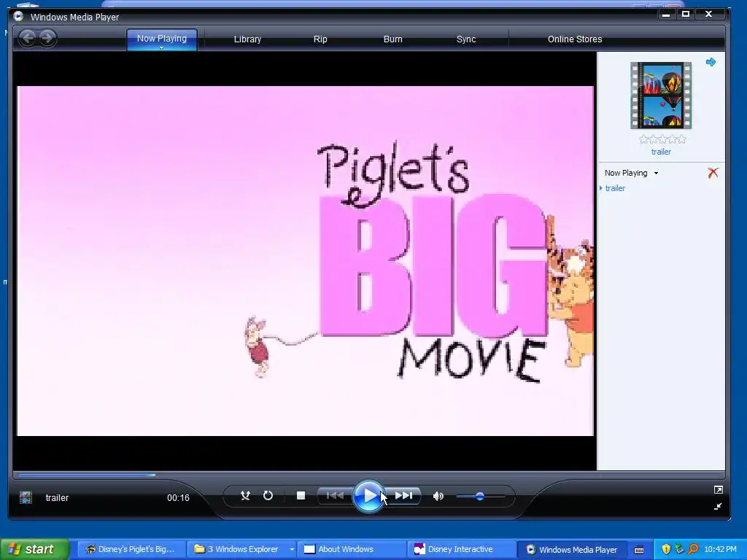The width and height of the screenshot is (747, 560).
Task: Switch to the Library tab
Action: click(247, 39)
